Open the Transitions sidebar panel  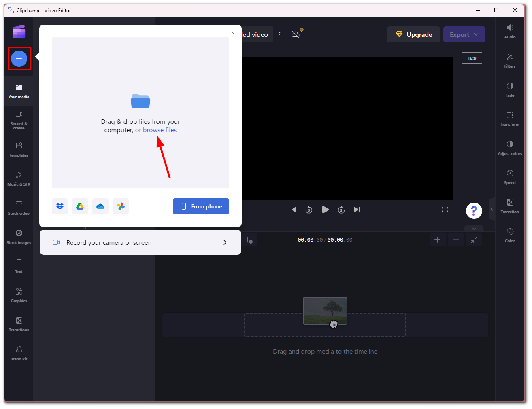click(x=19, y=324)
